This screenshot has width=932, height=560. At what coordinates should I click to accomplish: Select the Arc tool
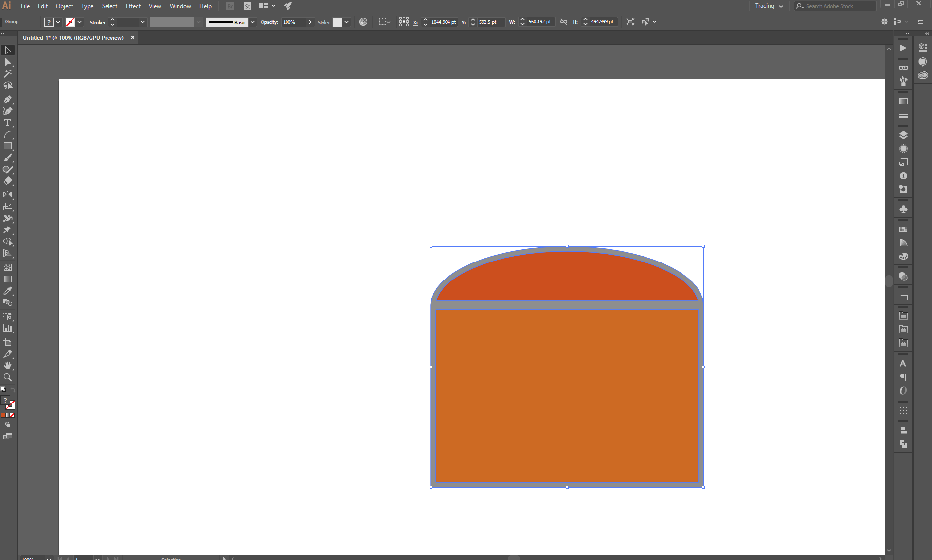pyautogui.click(x=8, y=135)
